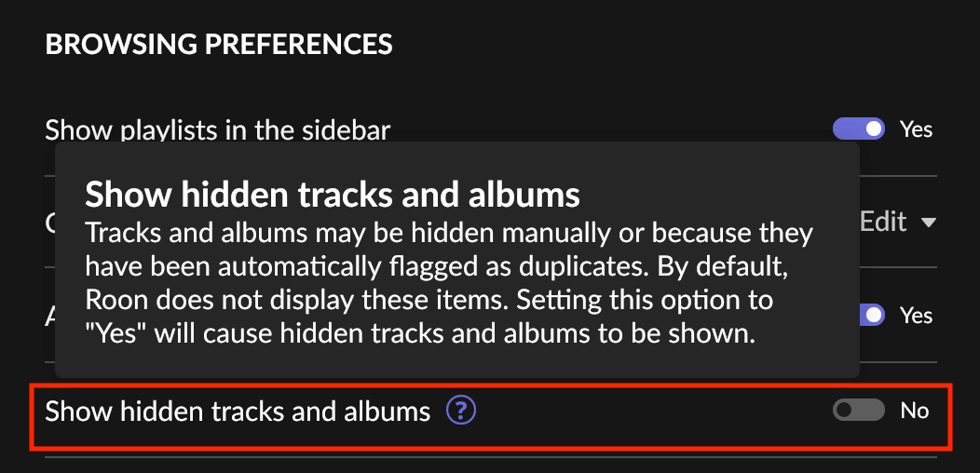Click the Yes label beside the playlists toggle
Screen dimensions: 980x473
(916, 129)
